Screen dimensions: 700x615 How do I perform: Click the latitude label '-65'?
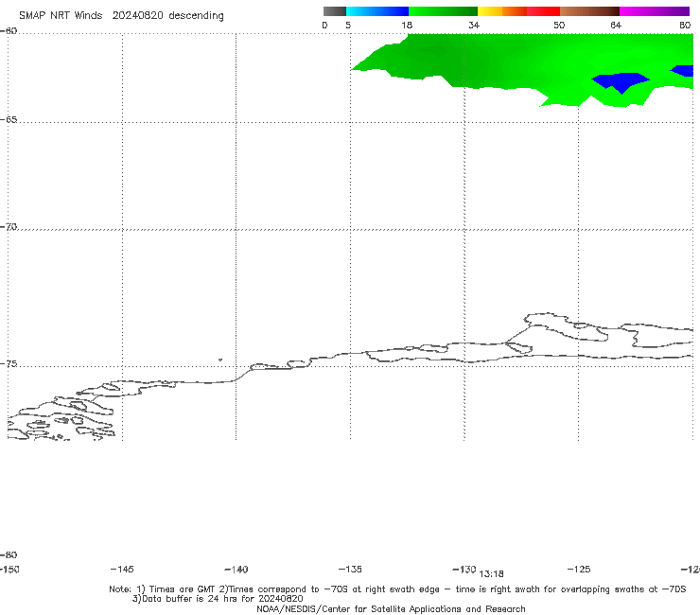point(9,120)
